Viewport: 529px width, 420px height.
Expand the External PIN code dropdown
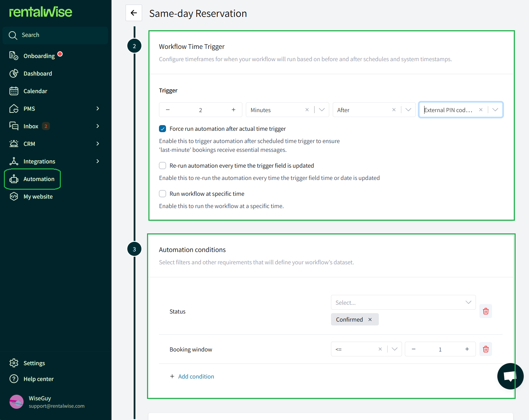tap(495, 110)
